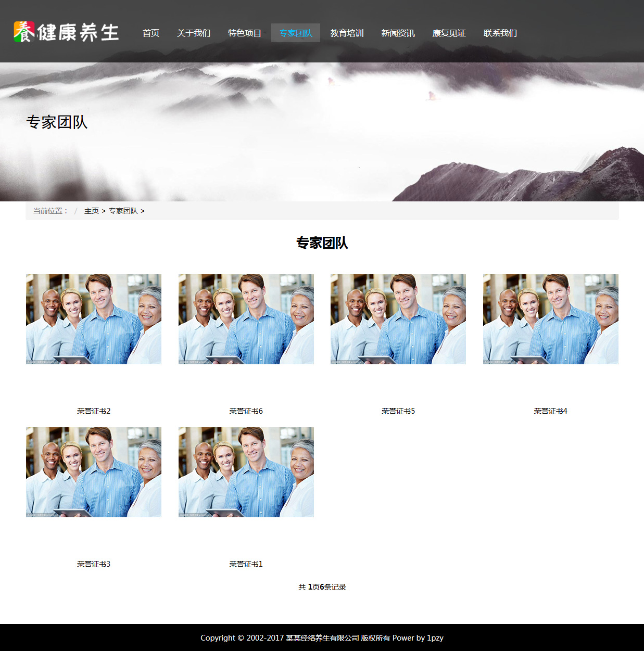This screenshot has height=651, width=644.
Task: Open the 特色项目 menu item
Action: (245, 33)
